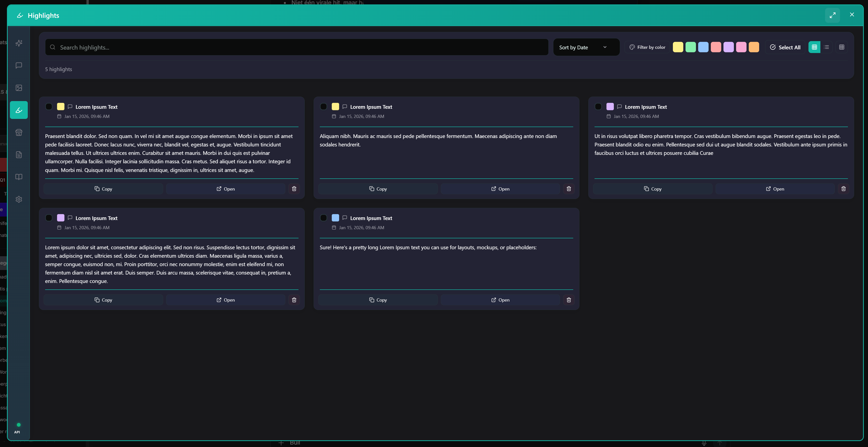Tick the checkbox on the 'Praesent blandit' highlight card
Screen dimensions: 868x447
tap(49, 107)
